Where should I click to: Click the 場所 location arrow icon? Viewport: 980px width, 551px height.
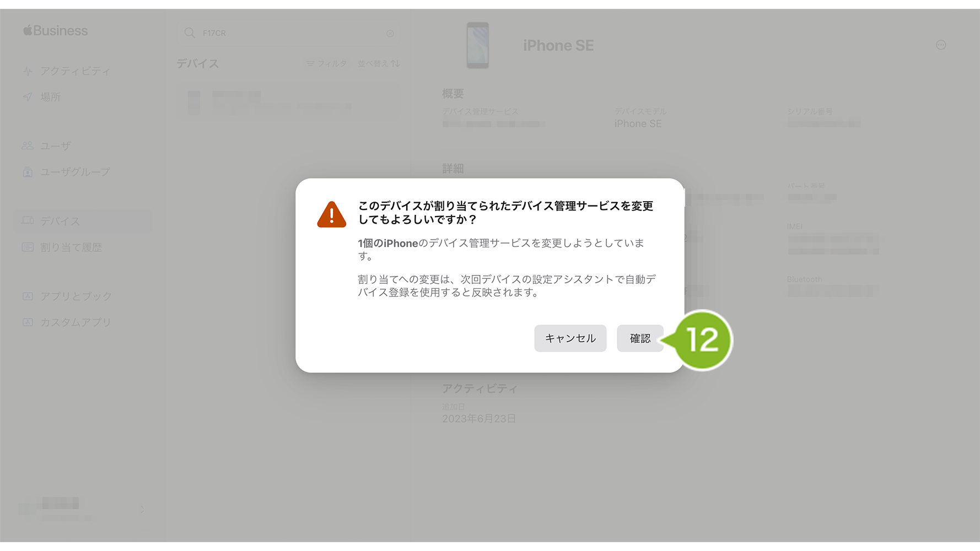click(x=28, y=97)
